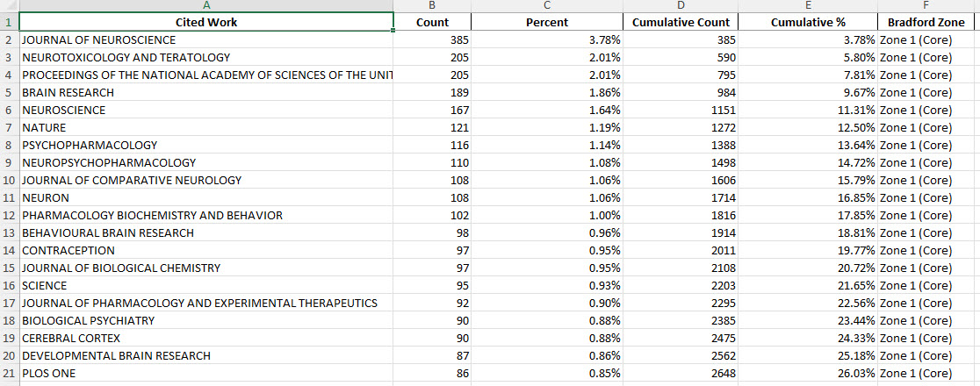The image size is (980, 386).
Task: Click Zone 1 (Core) cell in row 12
Action: (926, 216)
